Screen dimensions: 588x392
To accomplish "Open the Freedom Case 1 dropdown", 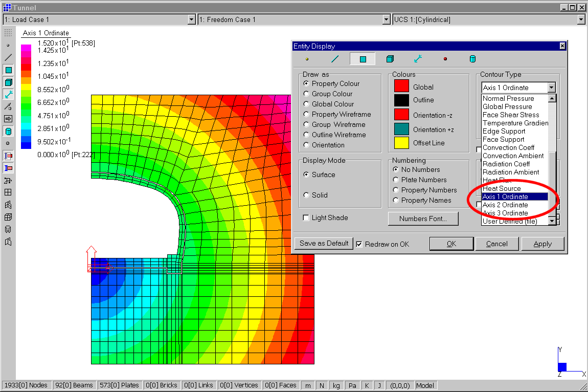I will (x=387, y=19).
